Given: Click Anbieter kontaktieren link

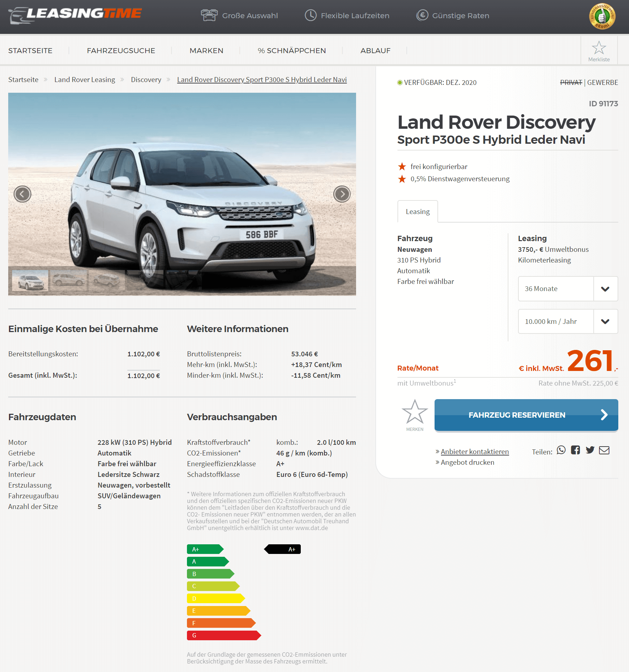Looking at the screenshot, I should (x=475, y=452).
